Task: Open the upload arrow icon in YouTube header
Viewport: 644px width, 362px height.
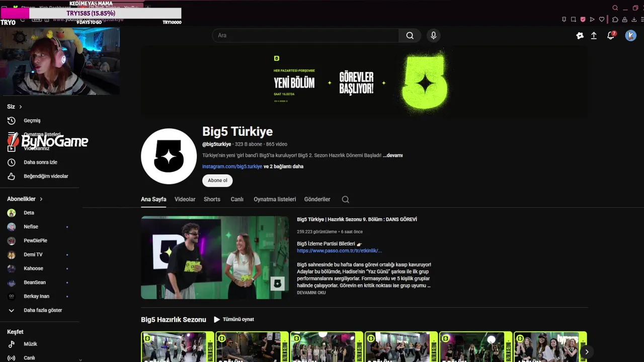Action: [x=594, y=36]
